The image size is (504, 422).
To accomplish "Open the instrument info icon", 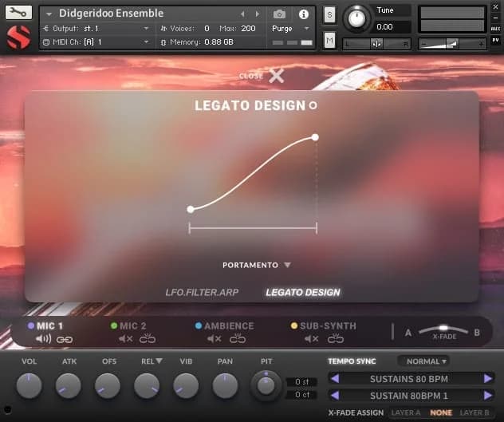I will tap(303, 14).
